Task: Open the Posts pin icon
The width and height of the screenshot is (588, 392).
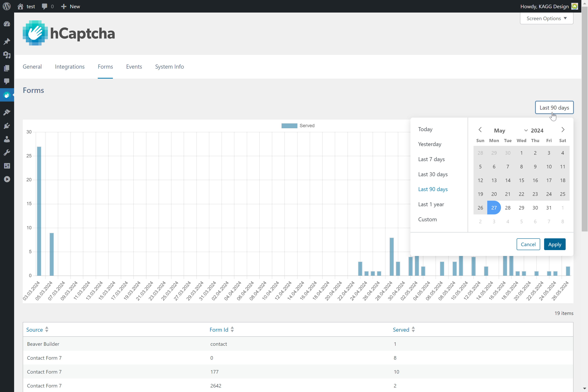Action: pos(7,41)
